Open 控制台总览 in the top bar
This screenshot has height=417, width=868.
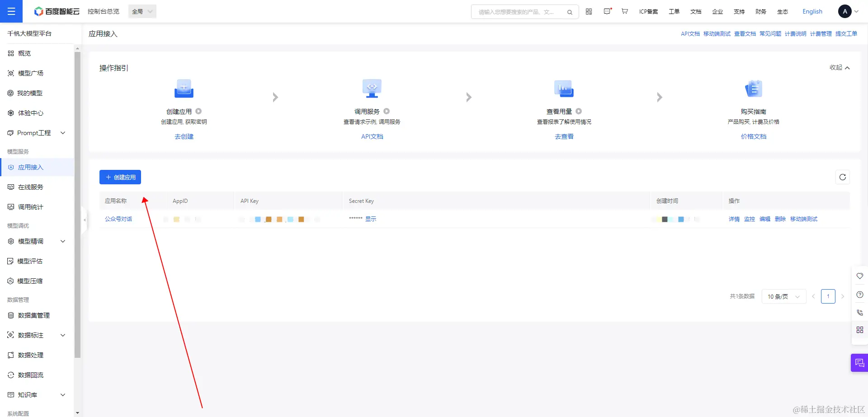pos(104,11)
